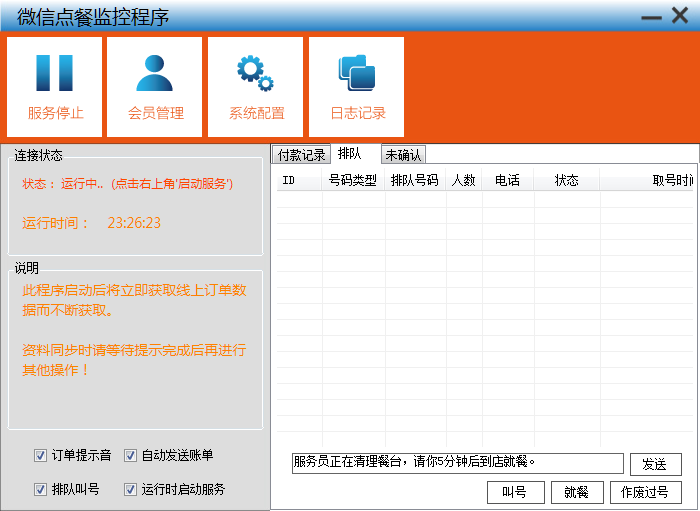Image resolution: width=700 pixels, height=511 pixels.
Task: Click the 服务停止 pause icon button
Action: point(54,87)
